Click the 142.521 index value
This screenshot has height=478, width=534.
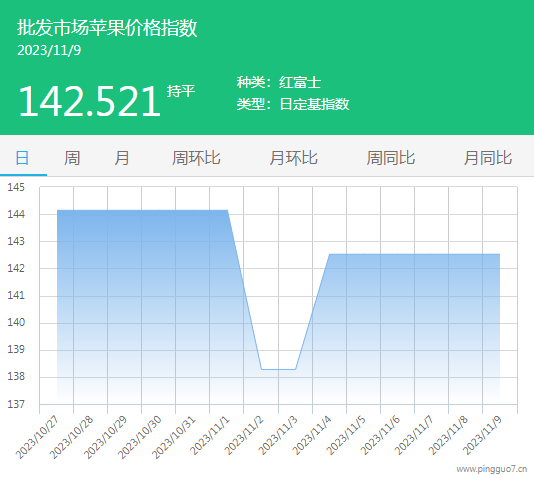point(90,101)
